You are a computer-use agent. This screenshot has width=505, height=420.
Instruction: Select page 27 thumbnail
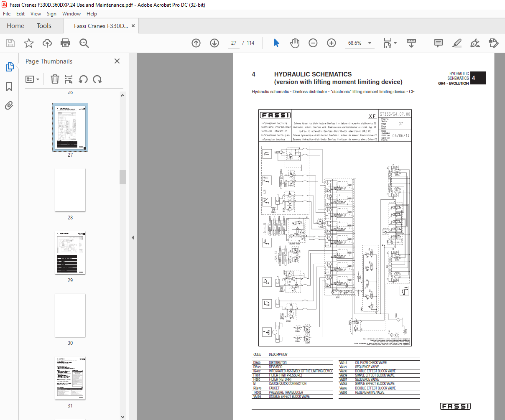(70, 127)
